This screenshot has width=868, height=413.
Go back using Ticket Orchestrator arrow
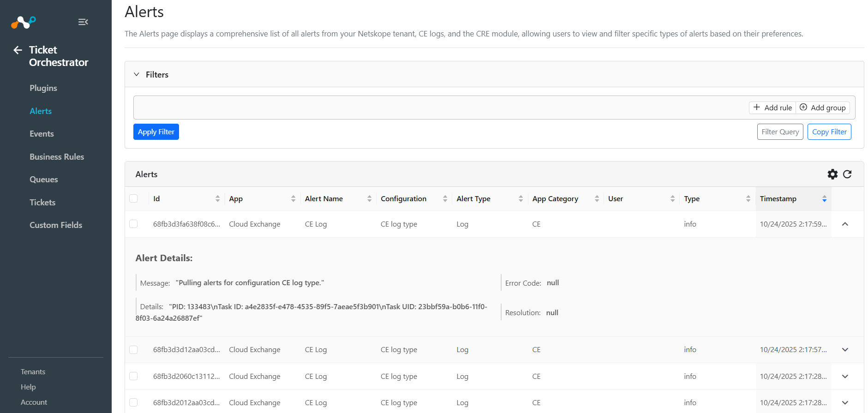tap(18, 50)
